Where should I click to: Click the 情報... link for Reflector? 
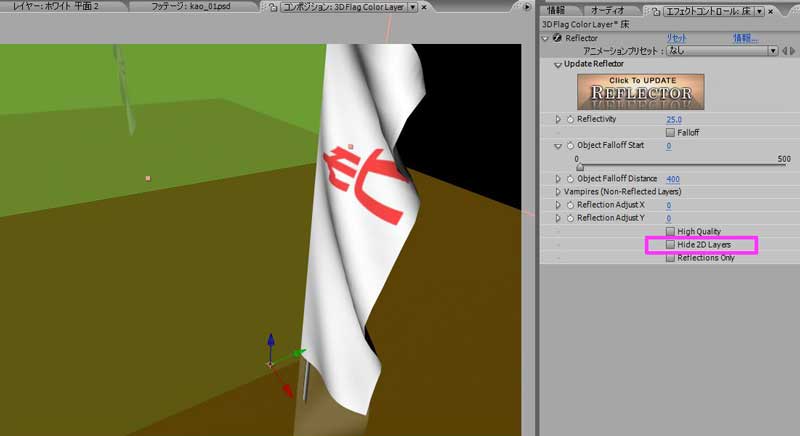745,38
